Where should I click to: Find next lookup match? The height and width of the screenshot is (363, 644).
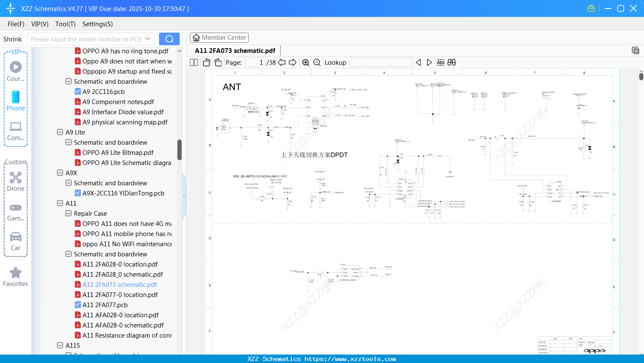click(429, 63)
